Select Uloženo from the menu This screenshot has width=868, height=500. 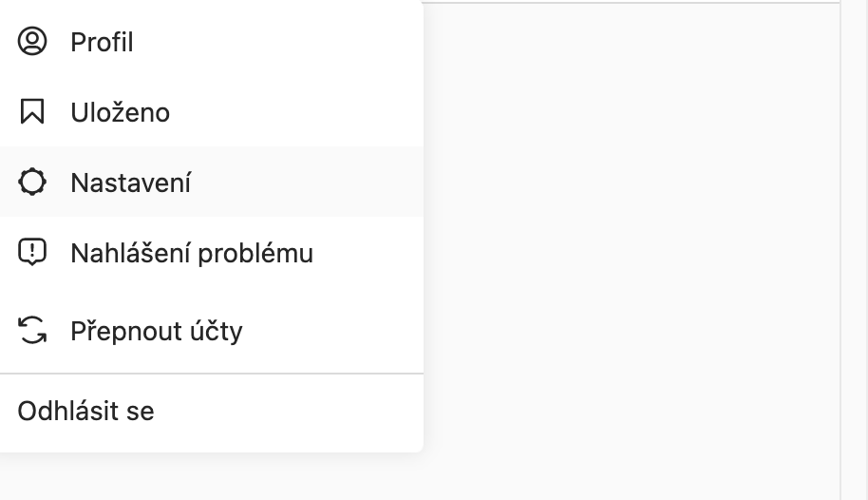(x=120, y=113)
